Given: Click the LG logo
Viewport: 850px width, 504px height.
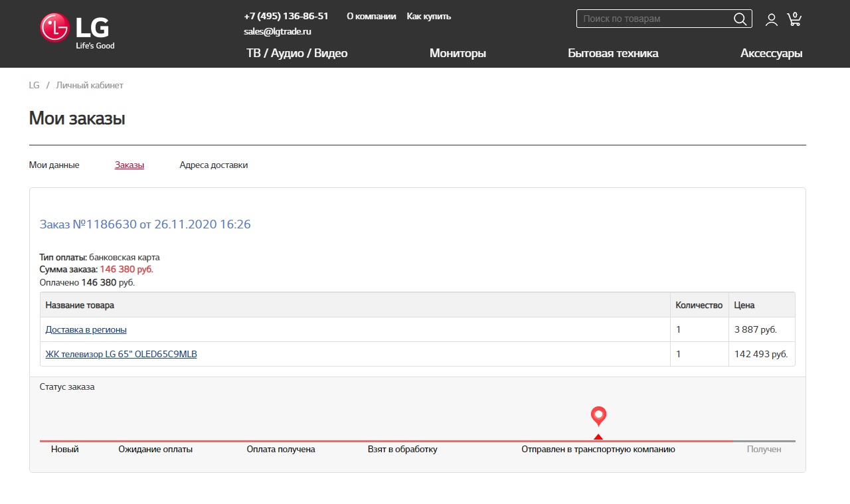Looking at the screenshot, I should [x=77, y=31].
